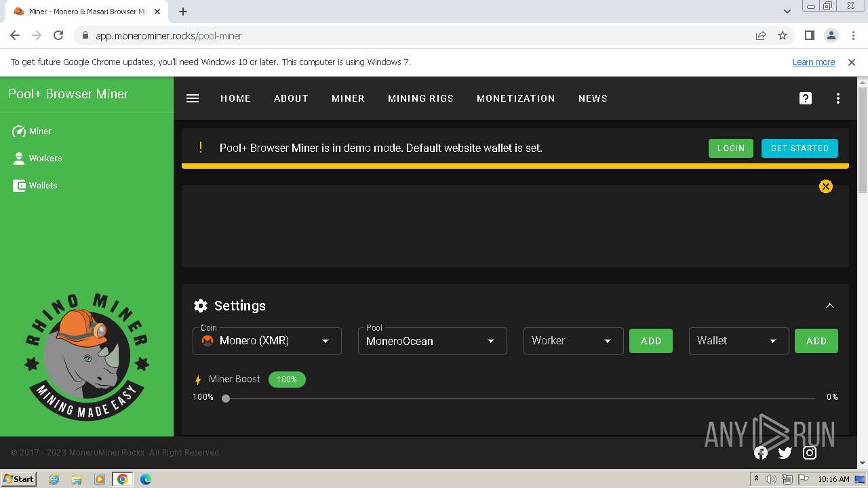
Task: Go to the ABOUT nav item
Action: pos(291,98)
